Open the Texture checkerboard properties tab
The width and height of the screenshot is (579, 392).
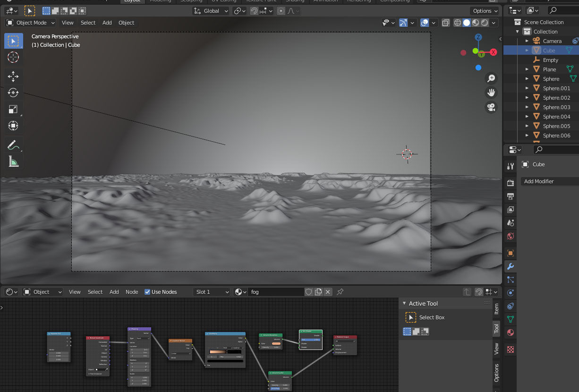(510, 349)
